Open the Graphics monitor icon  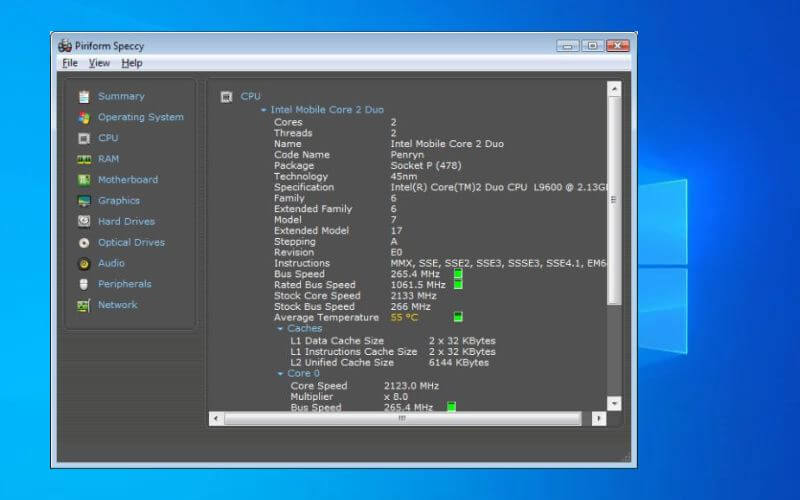tap(84, 201)
